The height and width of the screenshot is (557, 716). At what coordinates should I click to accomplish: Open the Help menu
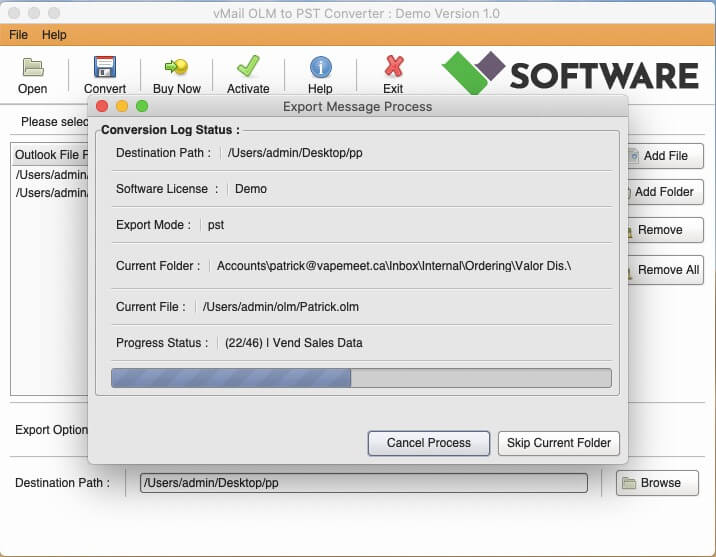(x=54, y=35)
